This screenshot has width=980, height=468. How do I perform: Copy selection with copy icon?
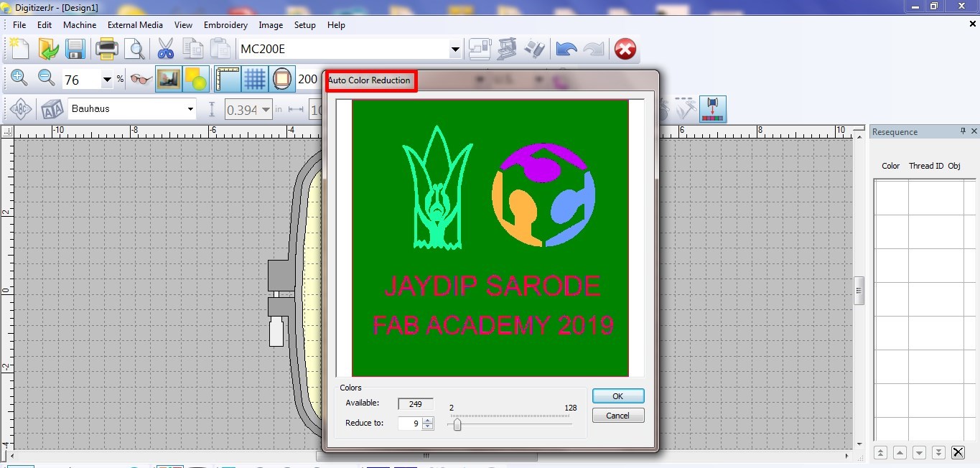[192, 49]
